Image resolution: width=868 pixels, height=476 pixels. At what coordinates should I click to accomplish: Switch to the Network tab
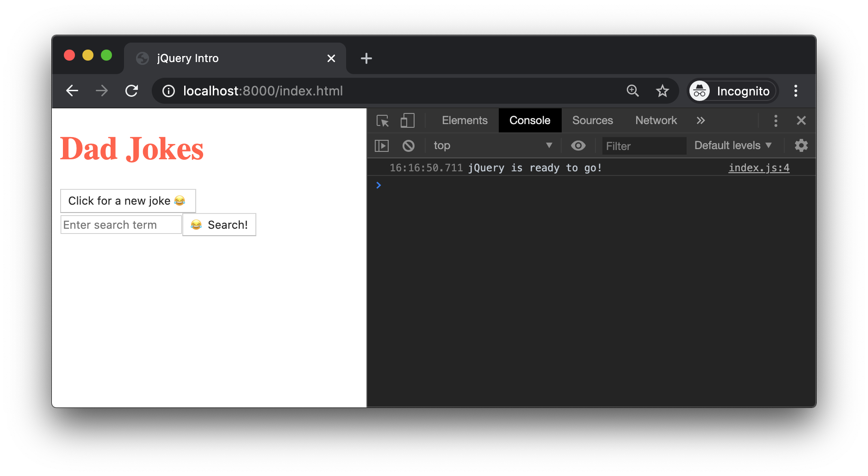click(x=656, y=120)
